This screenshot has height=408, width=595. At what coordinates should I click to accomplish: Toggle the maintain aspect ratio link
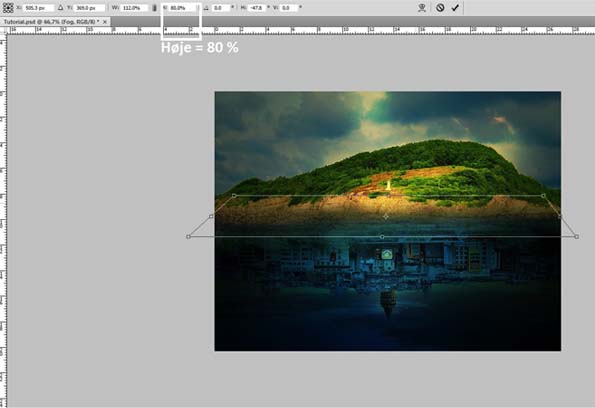coord(154,8)
